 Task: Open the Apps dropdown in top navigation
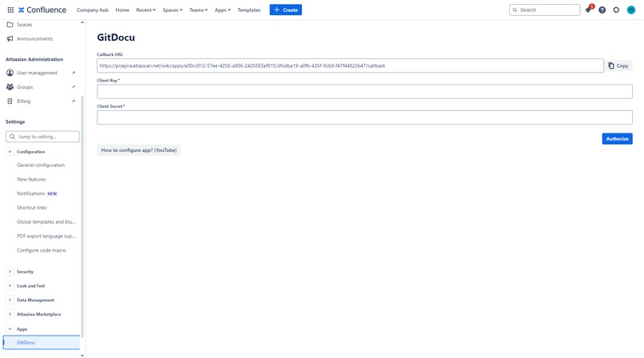223,10
